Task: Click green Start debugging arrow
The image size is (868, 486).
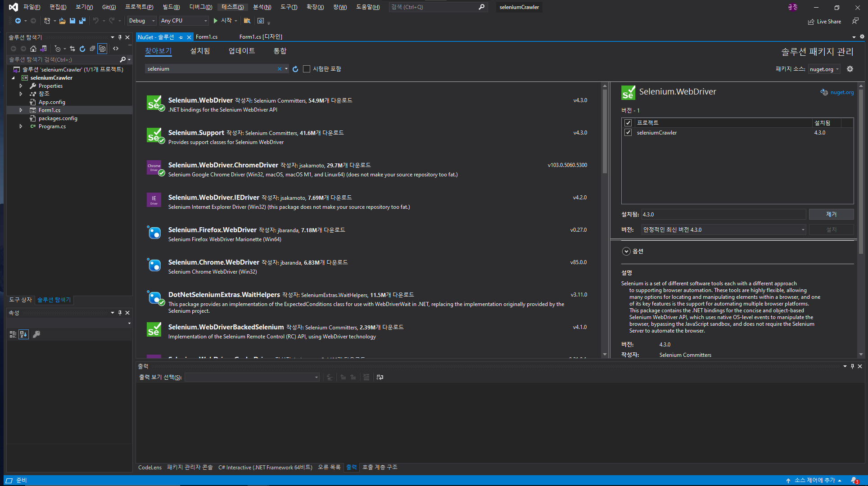Action: (x=216, y=21)
